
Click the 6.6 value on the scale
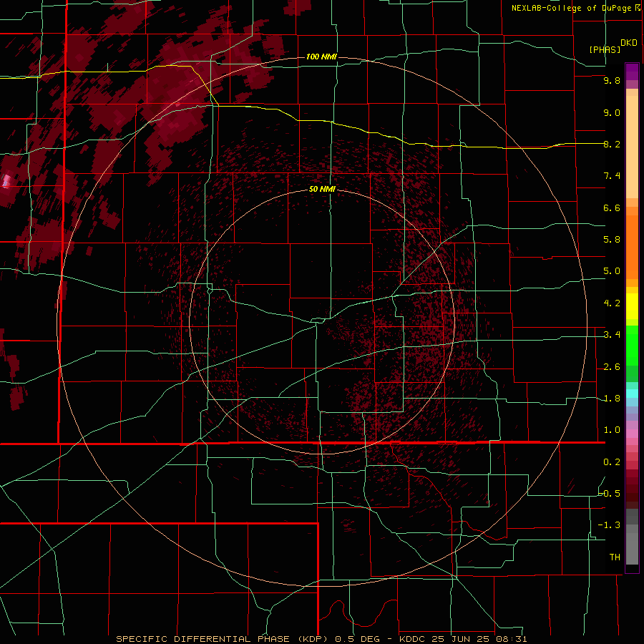point(612,208)
